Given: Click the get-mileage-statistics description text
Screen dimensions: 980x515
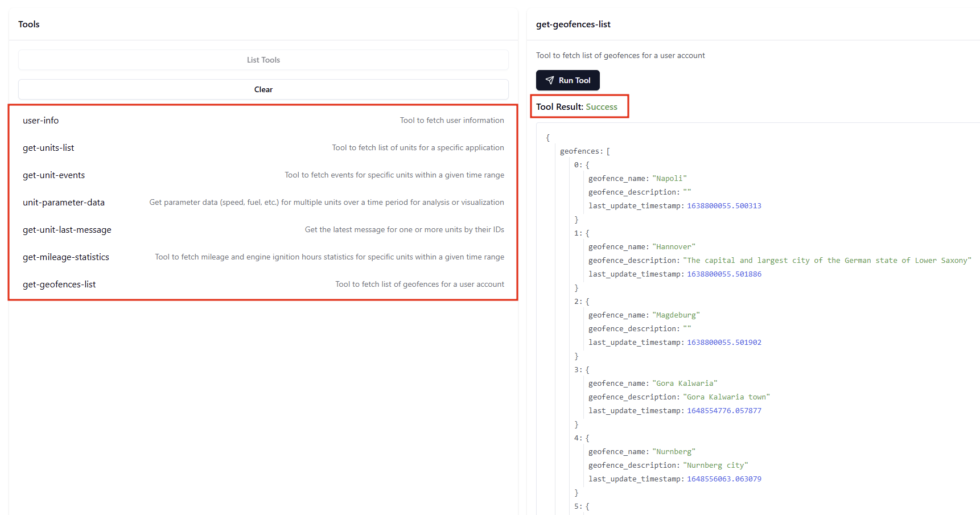Looking at the screenshot, I should pyautogui.click(x=330, y=257).
